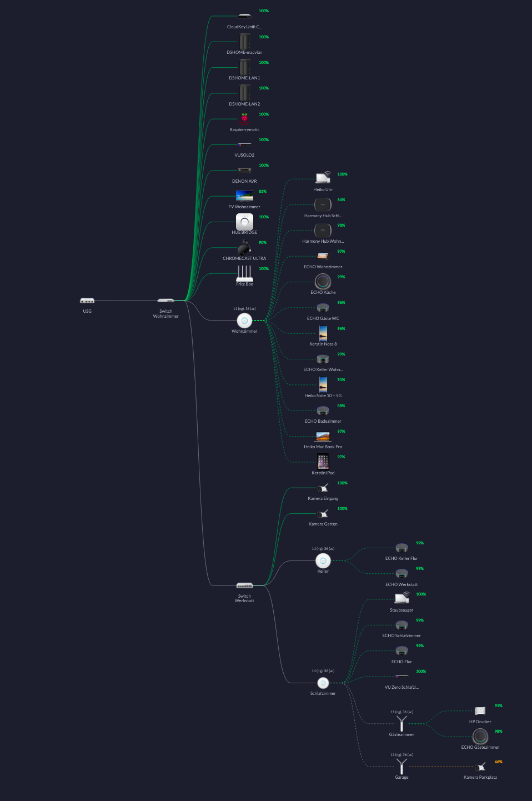This screenshot has height=801, width=532.
Task: Click the 91% value beside HP Drucker
Action: click(x=499, y=706)
